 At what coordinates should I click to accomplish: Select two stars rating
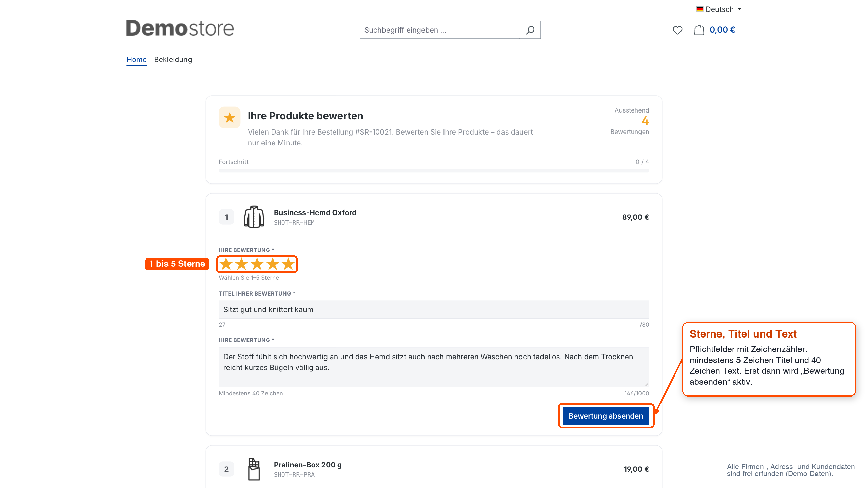click(x=241, y=264)
